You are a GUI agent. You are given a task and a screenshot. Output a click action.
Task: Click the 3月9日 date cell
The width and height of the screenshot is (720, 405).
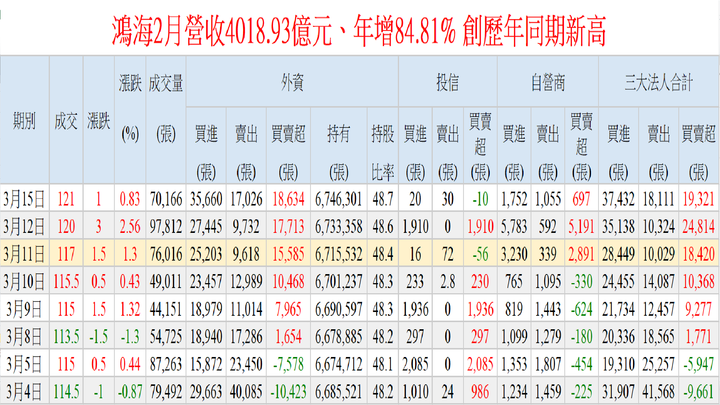coord(24,309)
